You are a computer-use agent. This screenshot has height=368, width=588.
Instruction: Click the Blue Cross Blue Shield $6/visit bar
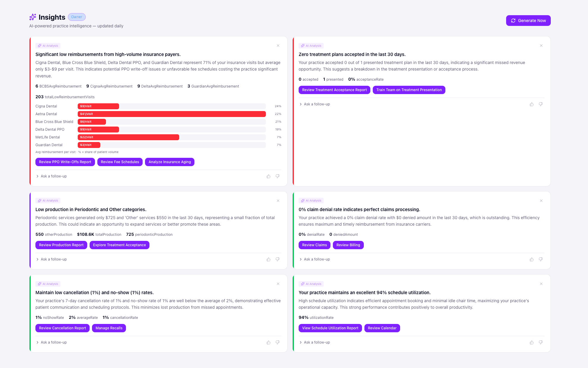click(x=92, y=122)
